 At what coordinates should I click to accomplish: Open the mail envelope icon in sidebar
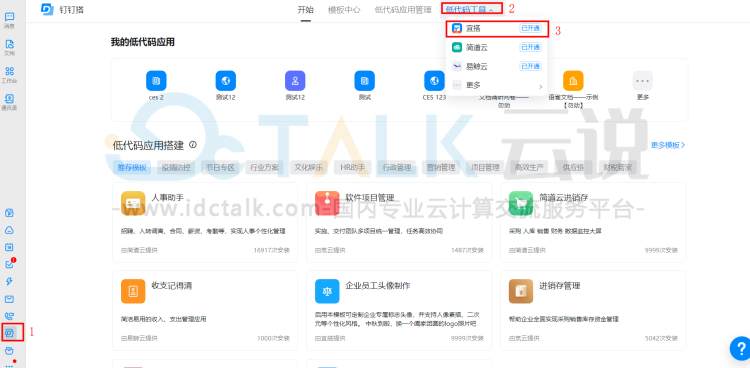9,299
